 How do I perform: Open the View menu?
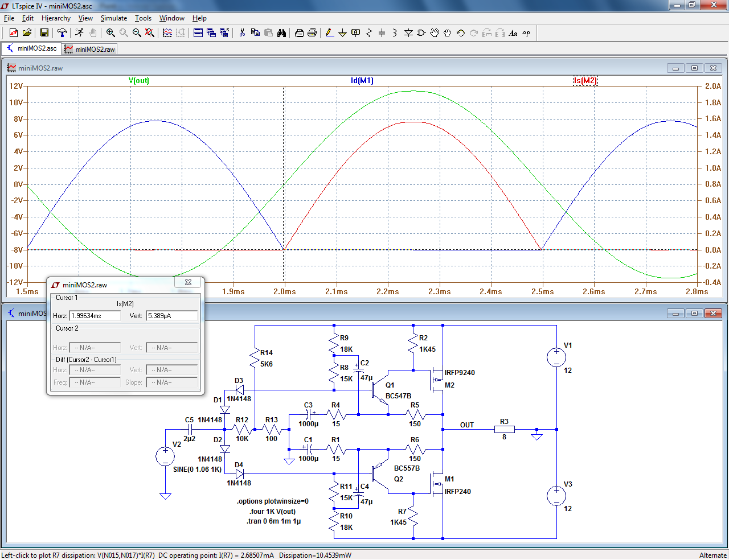click(85, 18)
